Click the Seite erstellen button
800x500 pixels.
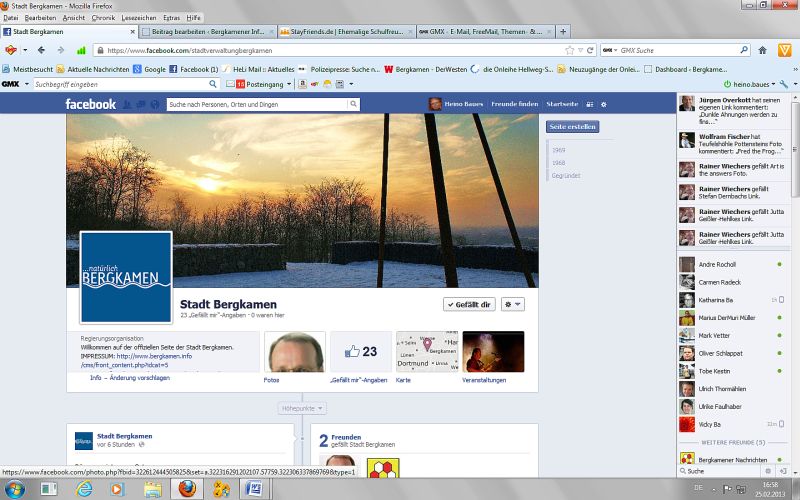572,127
